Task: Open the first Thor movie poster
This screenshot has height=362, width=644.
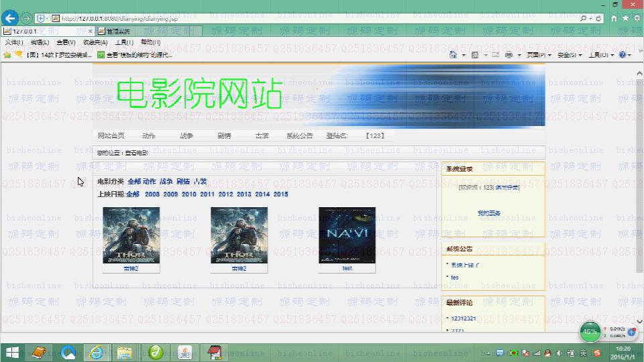Action: [131, 235]
